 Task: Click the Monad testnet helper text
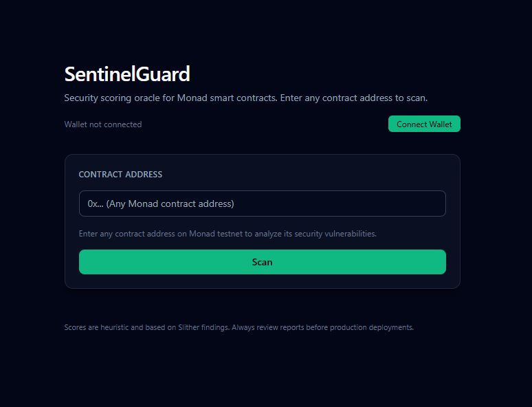click(x=228, y=234)
